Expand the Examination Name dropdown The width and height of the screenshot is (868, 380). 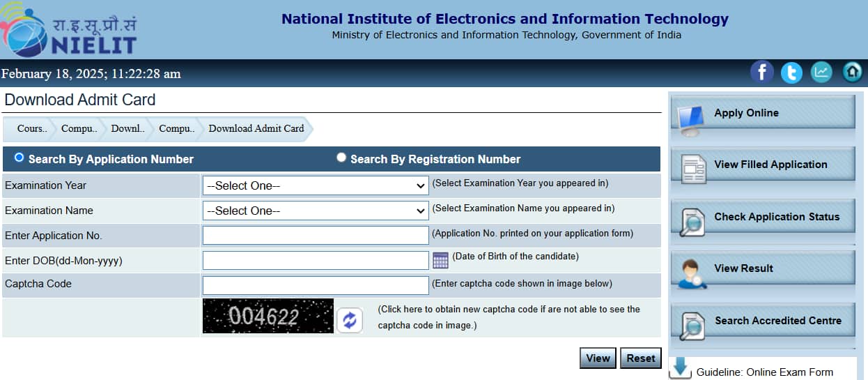[x=316, y=211]
